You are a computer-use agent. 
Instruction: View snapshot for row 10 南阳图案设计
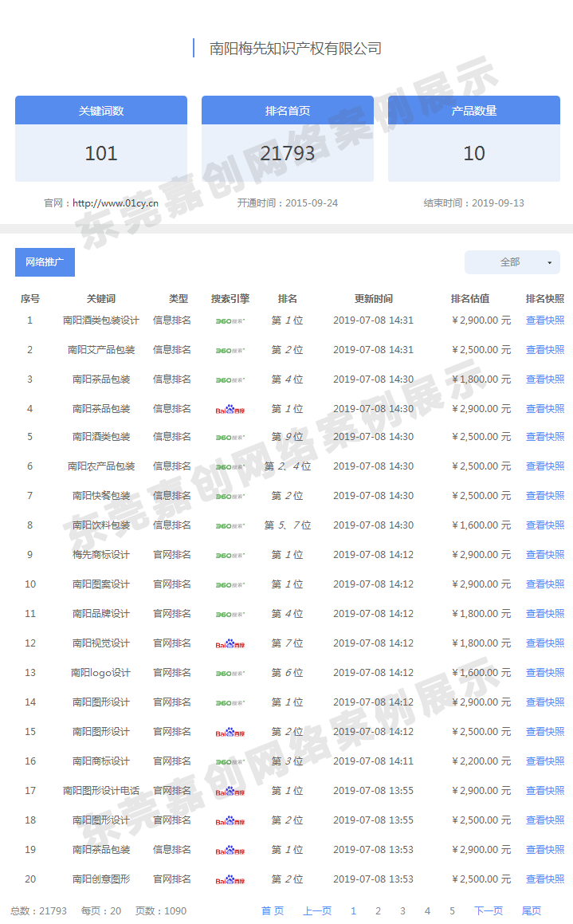(x=544, y=584)
